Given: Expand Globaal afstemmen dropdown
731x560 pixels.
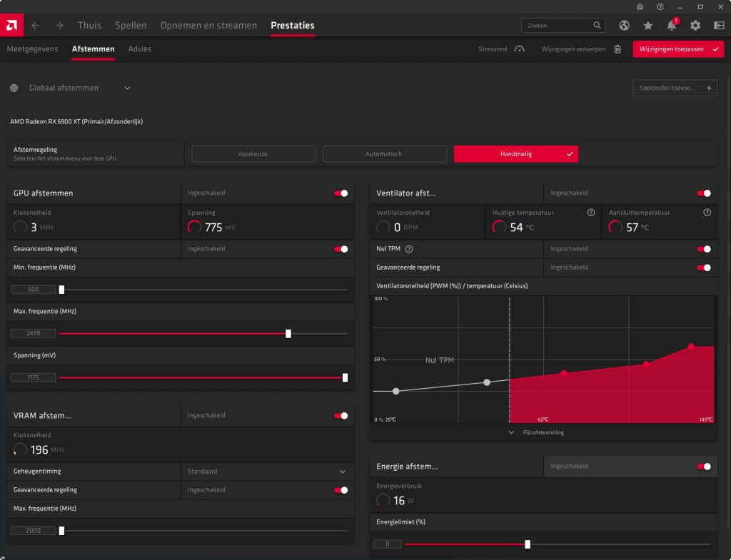Looking at the screenshot, I should click(127, 88).
